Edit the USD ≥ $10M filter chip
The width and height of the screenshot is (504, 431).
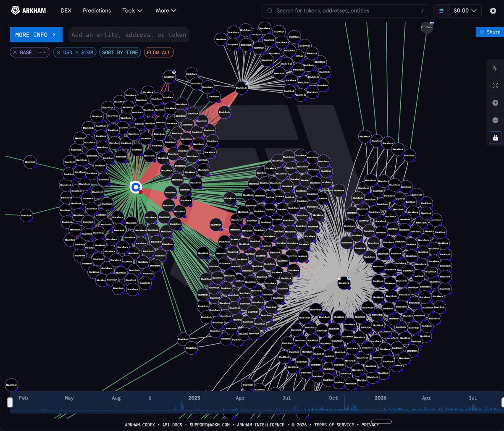coord(79,52)
